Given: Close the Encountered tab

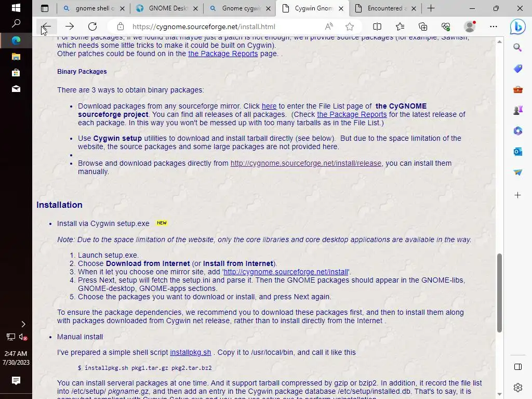Looking at the screenshot, I should pyautogui.click(x=414, y=8).
